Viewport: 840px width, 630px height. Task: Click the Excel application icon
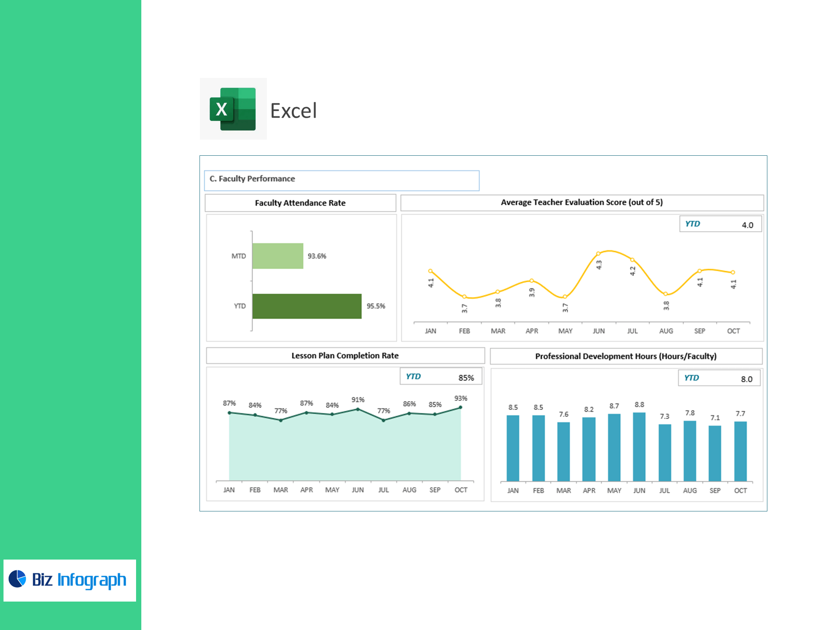(x=233, y=109)
